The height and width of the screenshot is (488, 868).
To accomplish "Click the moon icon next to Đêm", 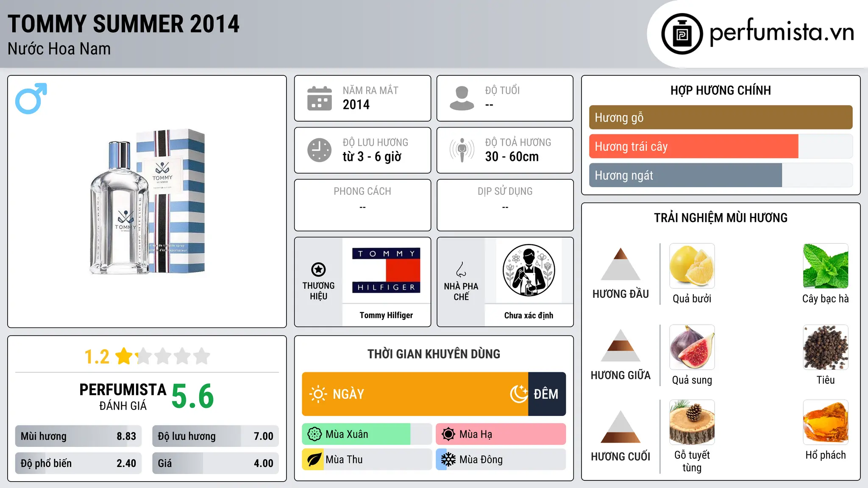I will click(x=519, y=394).
